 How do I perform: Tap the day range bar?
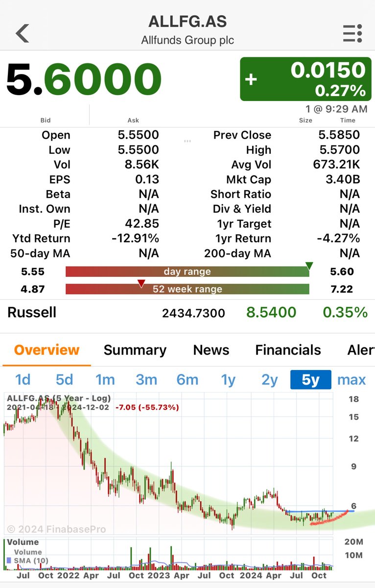[187, 271]
